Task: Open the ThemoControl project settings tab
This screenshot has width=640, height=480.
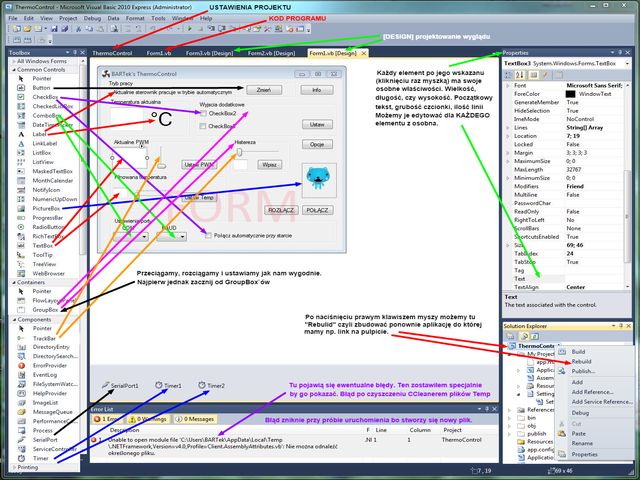Action: (x=112, y=53)
